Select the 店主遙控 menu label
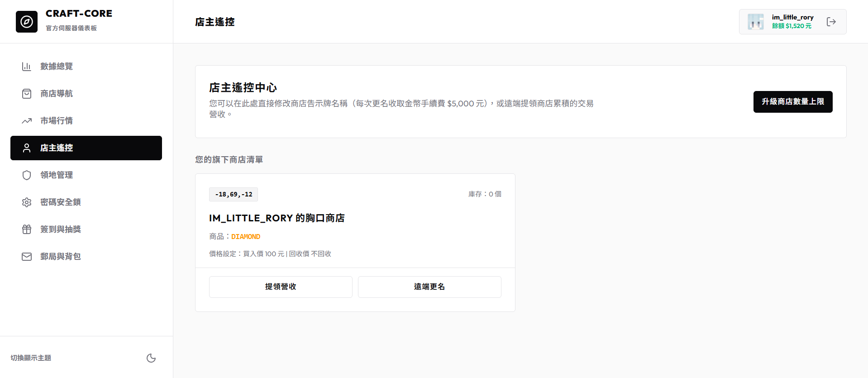The width and height of the screenshot is (868, 378). click(x=57, y=148)
